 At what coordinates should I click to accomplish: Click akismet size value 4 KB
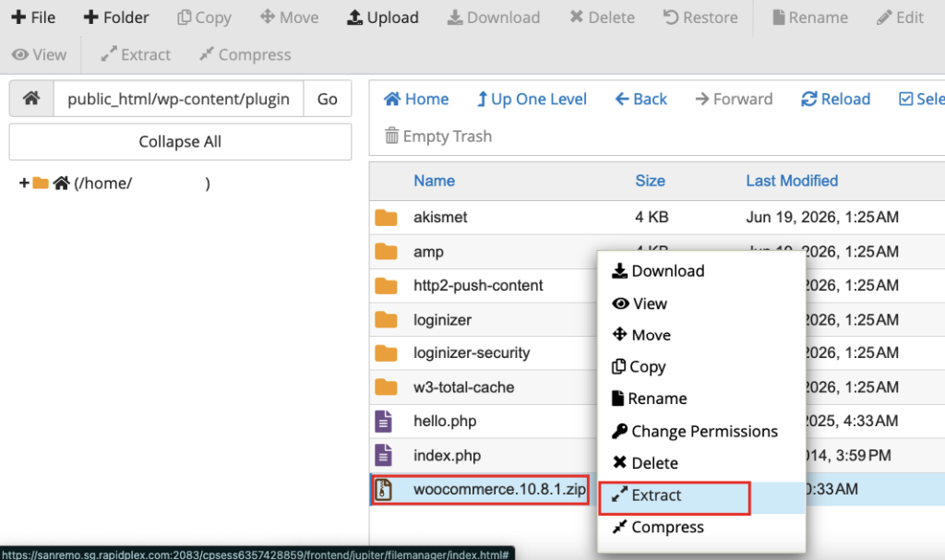pyautogui.click(x=652, y=217)
